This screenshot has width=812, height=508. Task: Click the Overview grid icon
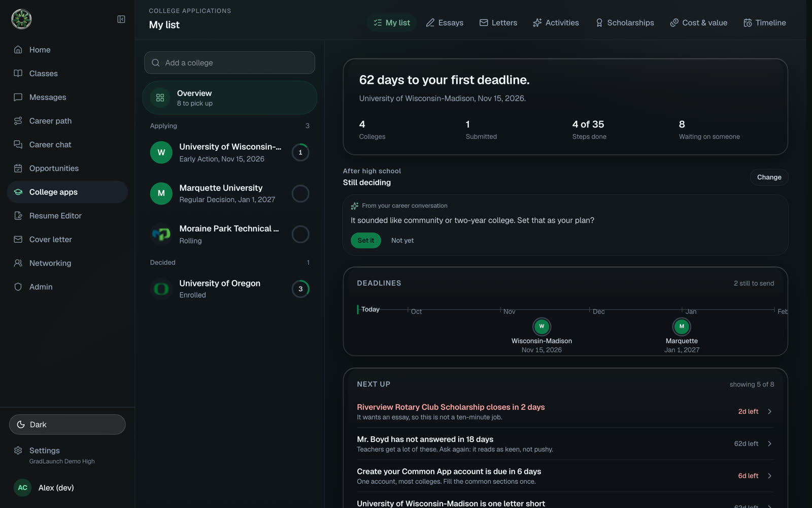(x=160, y=98)
